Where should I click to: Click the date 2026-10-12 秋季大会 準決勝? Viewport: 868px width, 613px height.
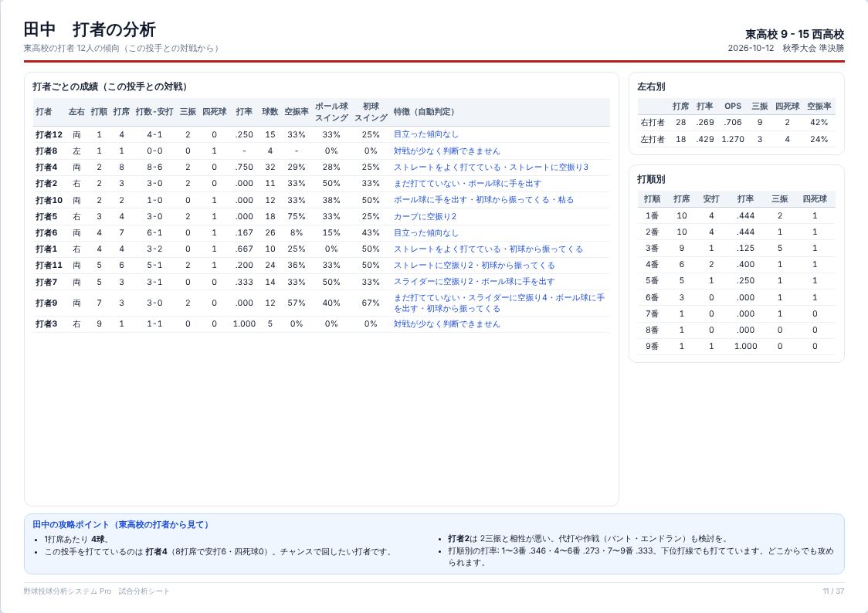786,48
